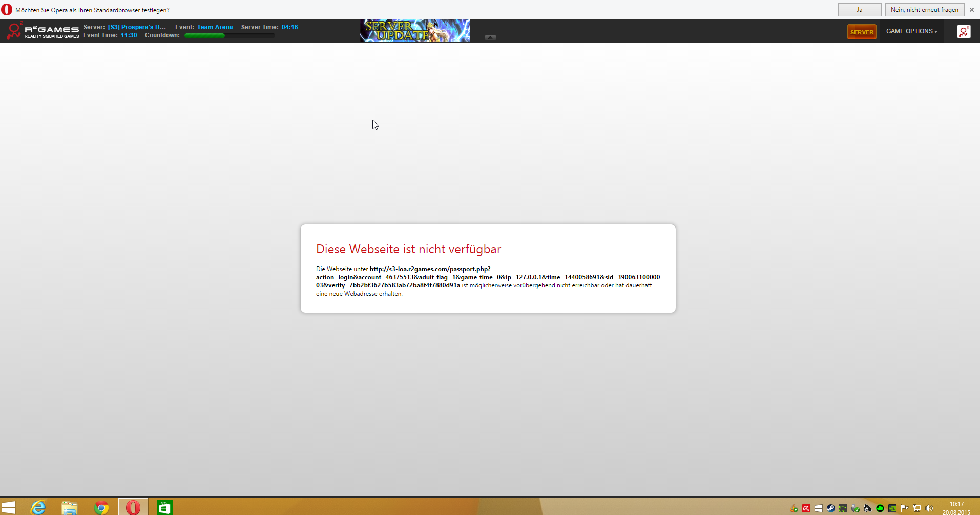Click the volume speaker tray icon
980x515 pixels.
(x=929, y=508)
